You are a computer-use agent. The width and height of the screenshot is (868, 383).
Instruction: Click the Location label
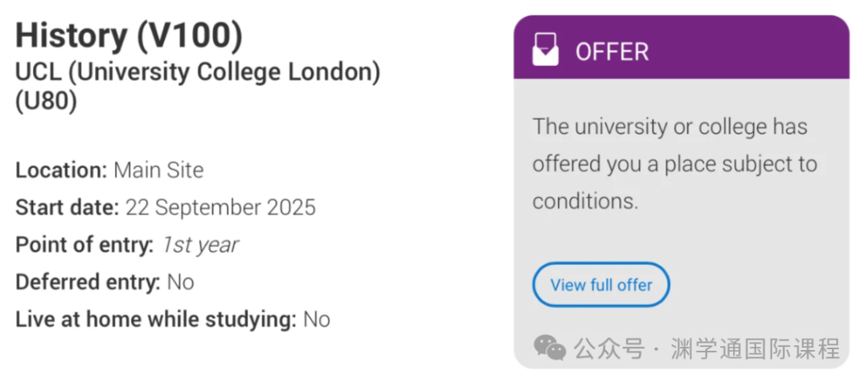click(x=61, y=171)
